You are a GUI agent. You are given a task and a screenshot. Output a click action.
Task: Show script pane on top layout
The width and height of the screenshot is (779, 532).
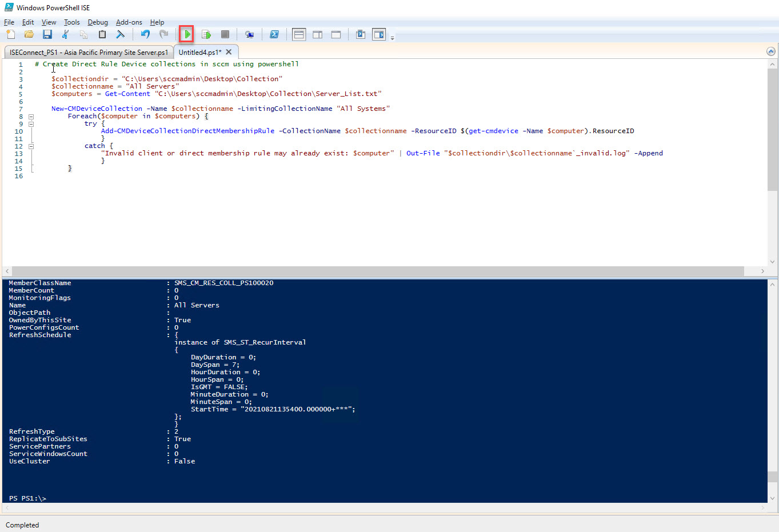[x=299, y=35]
